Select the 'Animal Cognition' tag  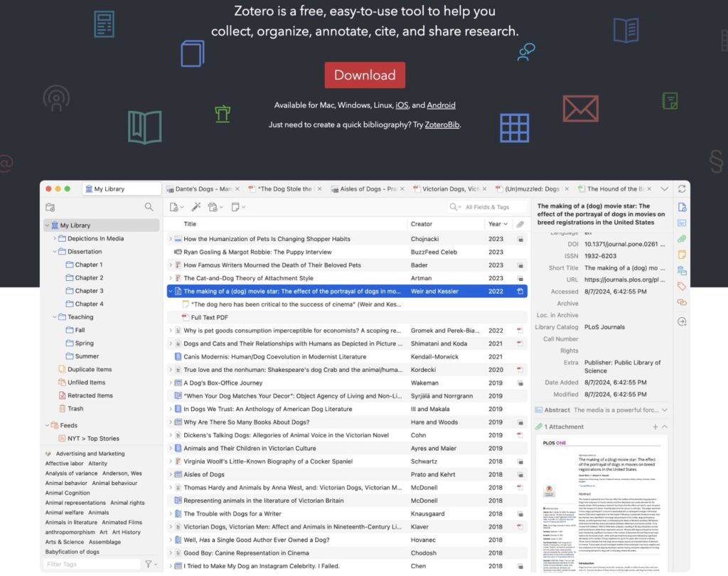(68, 493)
